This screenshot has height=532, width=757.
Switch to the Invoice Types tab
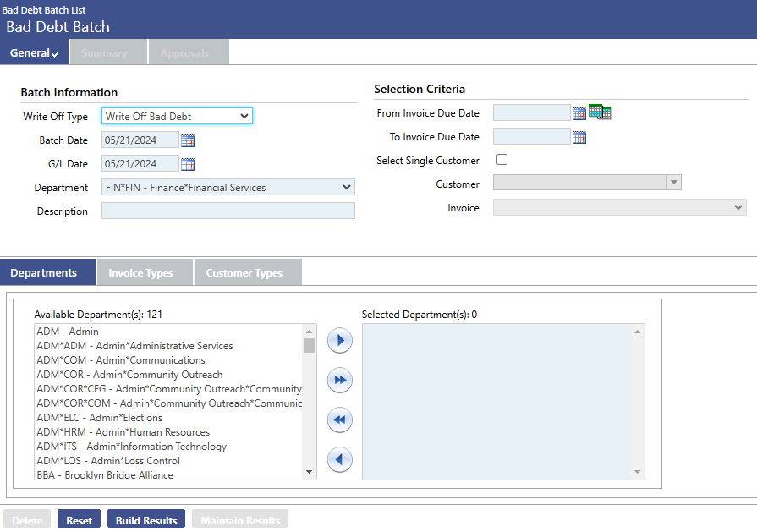coord(145,272)
